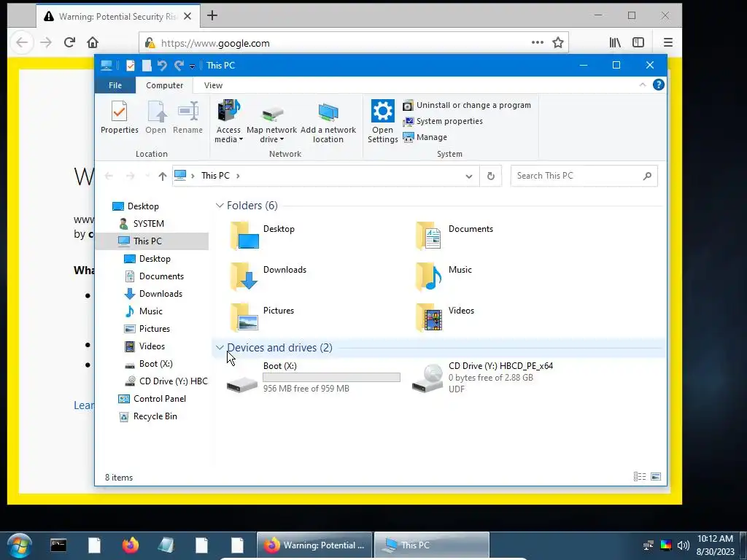
Task: Click the quick access Properties checkmark icon
Action: tap(131, 66)
